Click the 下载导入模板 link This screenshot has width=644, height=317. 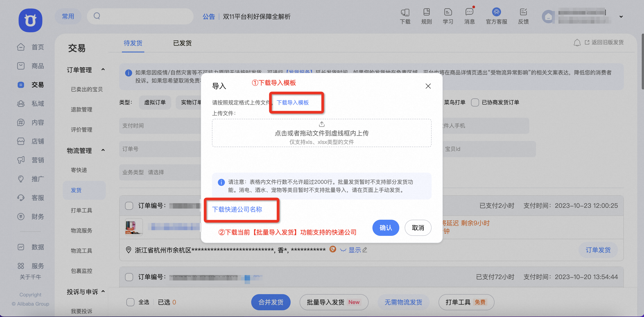(292, 103)
